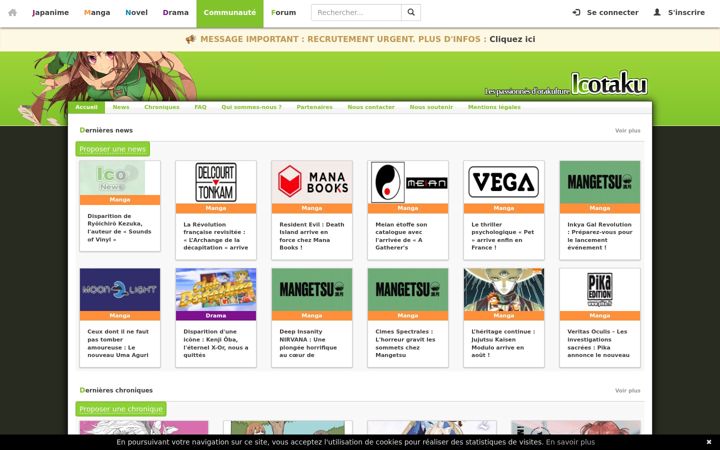Open the FAQ tab

(200, 107)
